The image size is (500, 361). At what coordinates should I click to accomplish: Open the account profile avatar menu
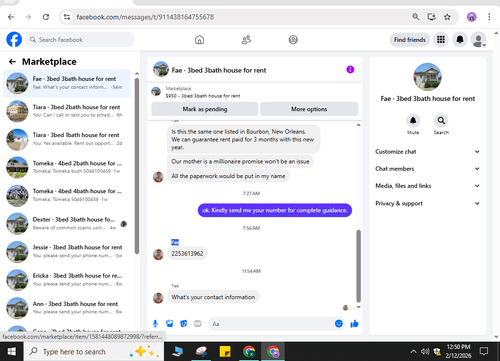[478, 40]
